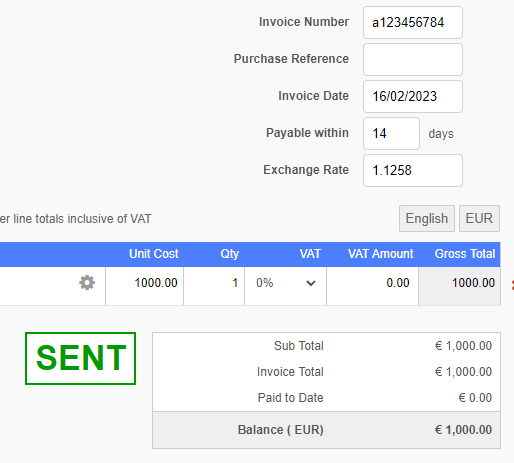Open the EUR currency selector
Screen dimensions: 514x463
pos(479,218)
